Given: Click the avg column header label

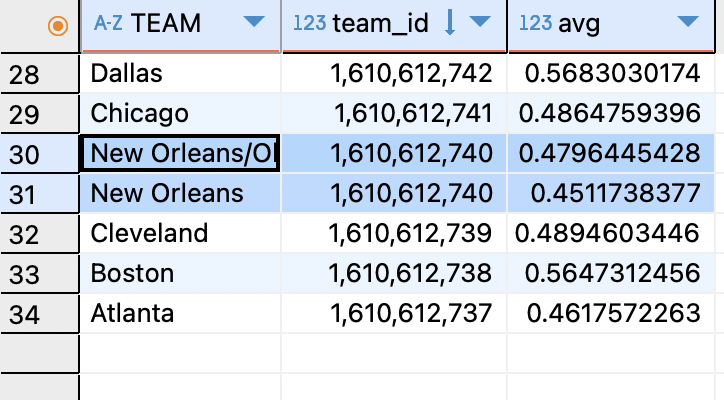Looking at the screenshot, I should [579, 24].
